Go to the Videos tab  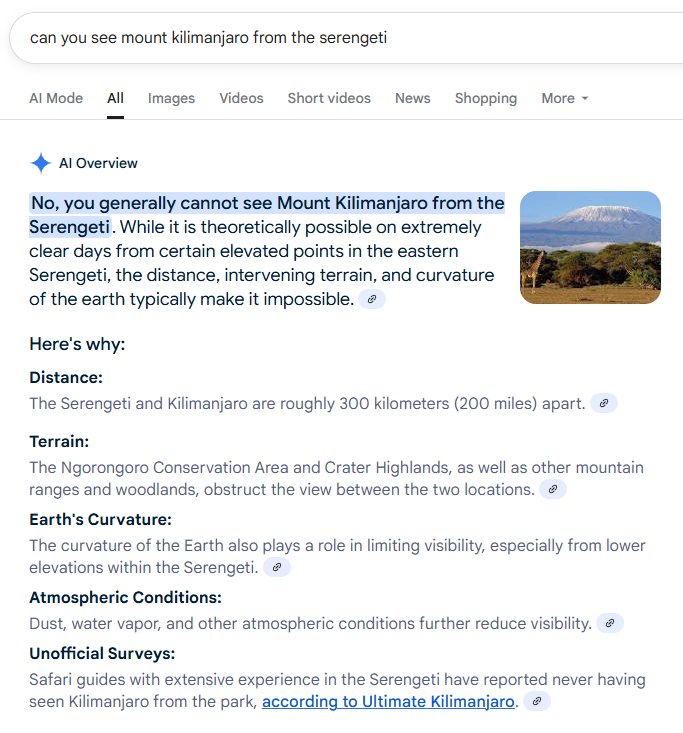241,98
